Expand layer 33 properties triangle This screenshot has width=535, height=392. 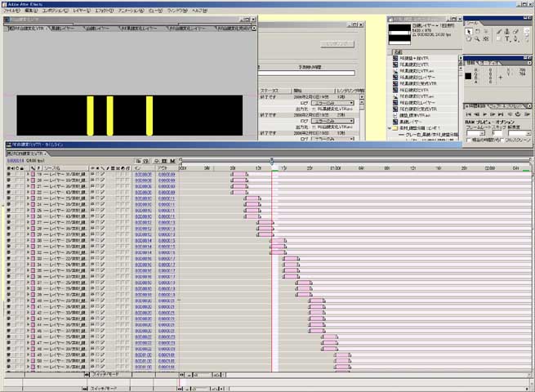click(x=28, y=259)
